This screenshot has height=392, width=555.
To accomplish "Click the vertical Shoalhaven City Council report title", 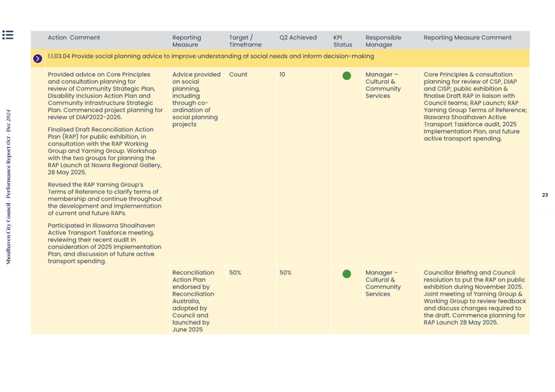I will (x=9, y=187).
